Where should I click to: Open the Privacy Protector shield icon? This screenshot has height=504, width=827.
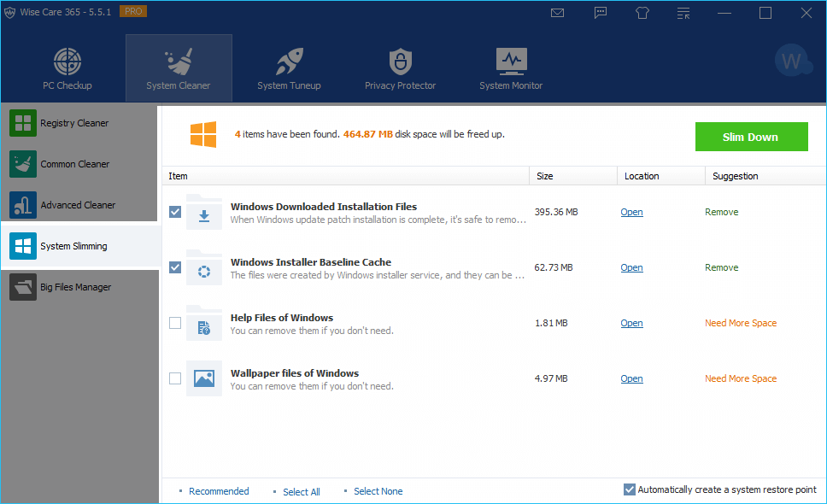(401, 62)
